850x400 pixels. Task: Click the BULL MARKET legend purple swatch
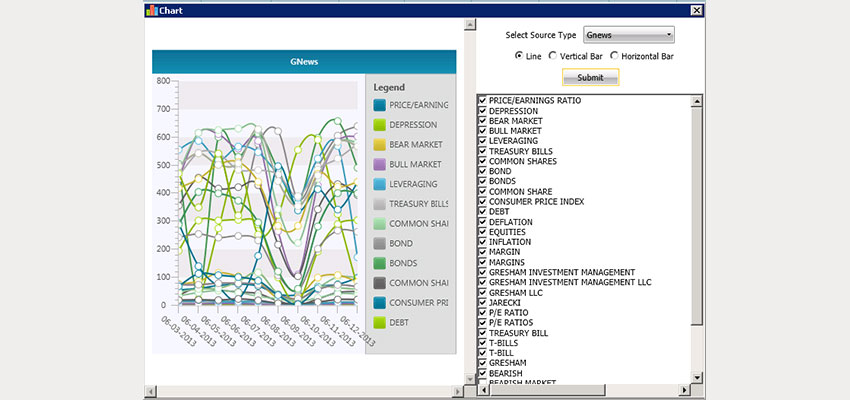tap(379, 164)
